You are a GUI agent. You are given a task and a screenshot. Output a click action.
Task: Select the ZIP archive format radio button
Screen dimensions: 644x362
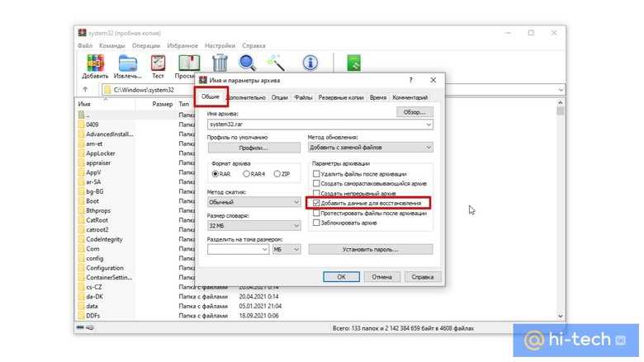click(276, 174)
